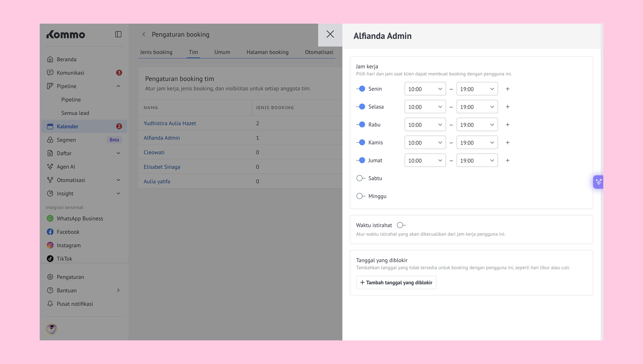Disable the Senin working day toggle
643x364 pixels.
click(x=361, y=89)
